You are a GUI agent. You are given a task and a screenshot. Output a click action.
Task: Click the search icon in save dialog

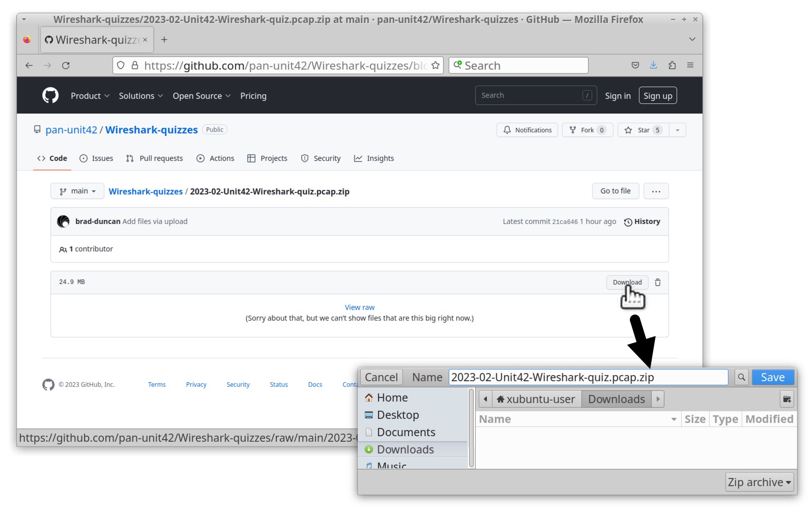pyautogui.click(x=741, y=377)
